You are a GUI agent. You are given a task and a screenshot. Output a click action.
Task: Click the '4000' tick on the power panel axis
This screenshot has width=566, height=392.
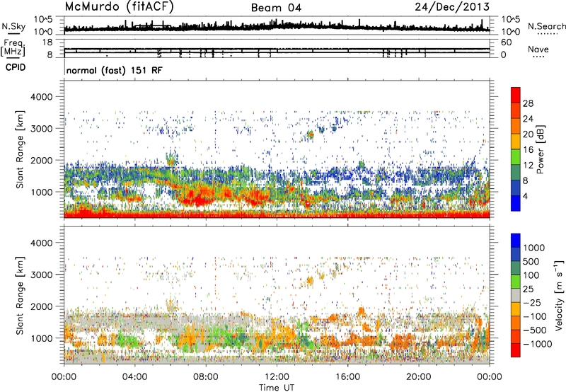tap(42, 97)
